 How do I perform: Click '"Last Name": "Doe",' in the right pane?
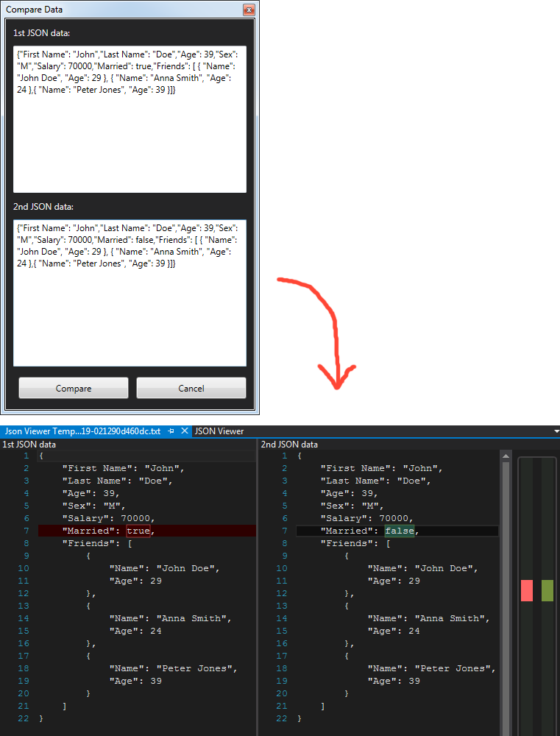[x=375, y=481]
